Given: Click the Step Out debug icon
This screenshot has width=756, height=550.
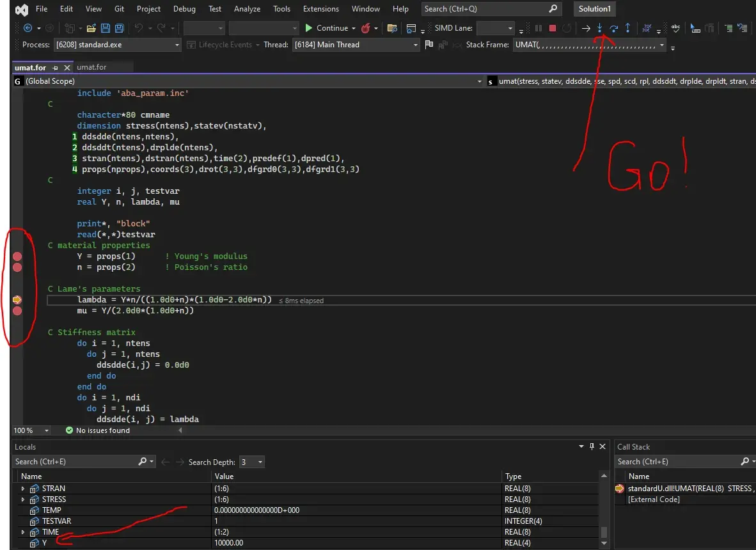Looking at the screenshot, I should click(x=627, y=28).
